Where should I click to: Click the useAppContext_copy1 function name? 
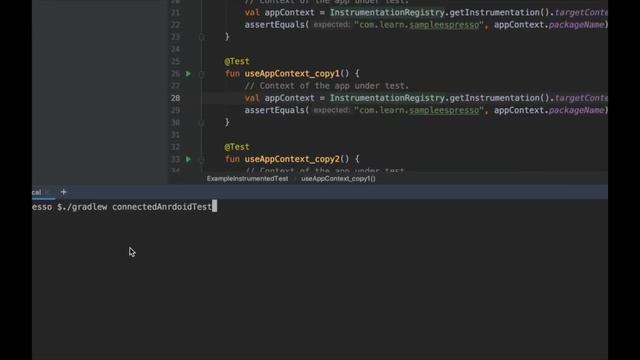click(292, 74)
